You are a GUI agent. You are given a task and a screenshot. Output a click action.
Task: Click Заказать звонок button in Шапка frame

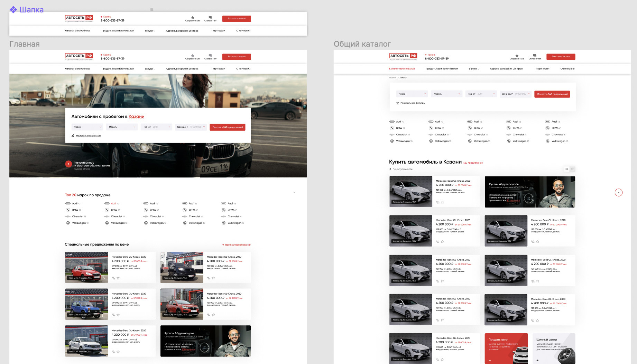pyautogui.click(x=237, y=19)
